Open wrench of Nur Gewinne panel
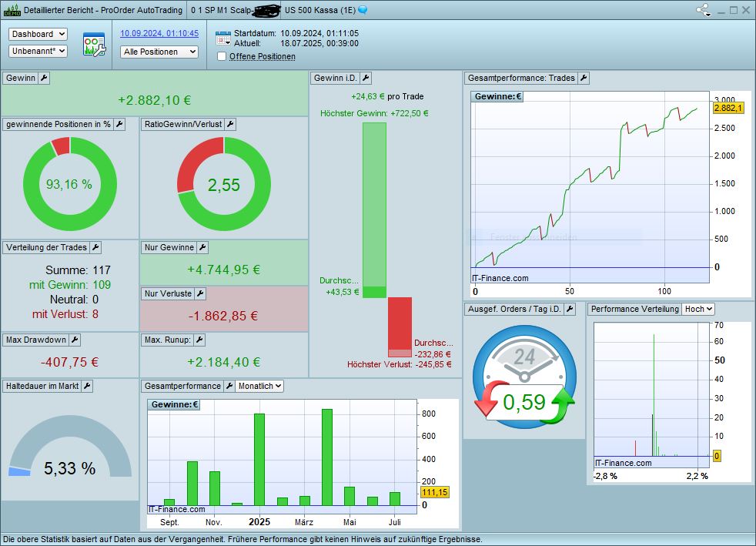 tap(202, 247)
